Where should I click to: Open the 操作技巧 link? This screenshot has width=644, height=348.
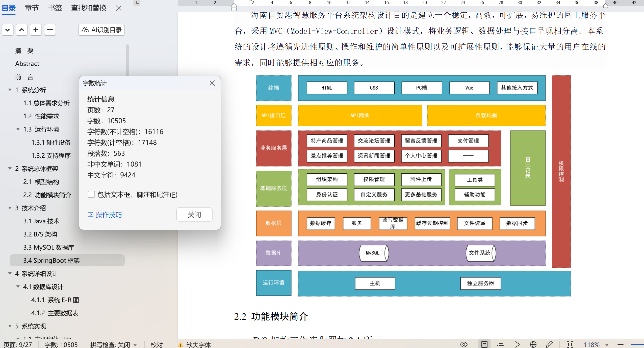tap(105, 215)
